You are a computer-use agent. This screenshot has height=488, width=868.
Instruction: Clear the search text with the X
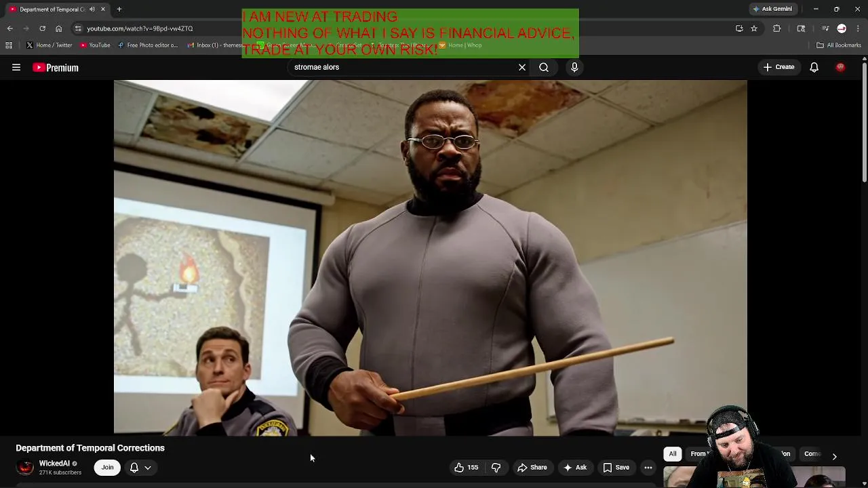(522, 67)
